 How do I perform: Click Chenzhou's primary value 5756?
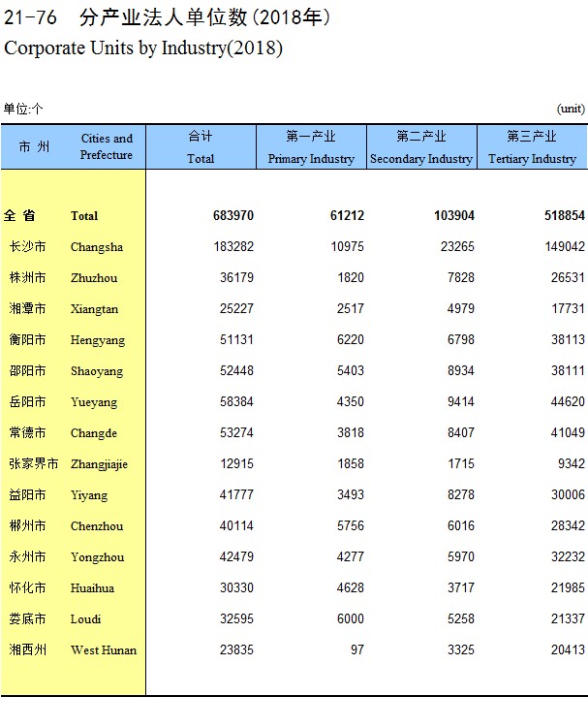[351, 526]
